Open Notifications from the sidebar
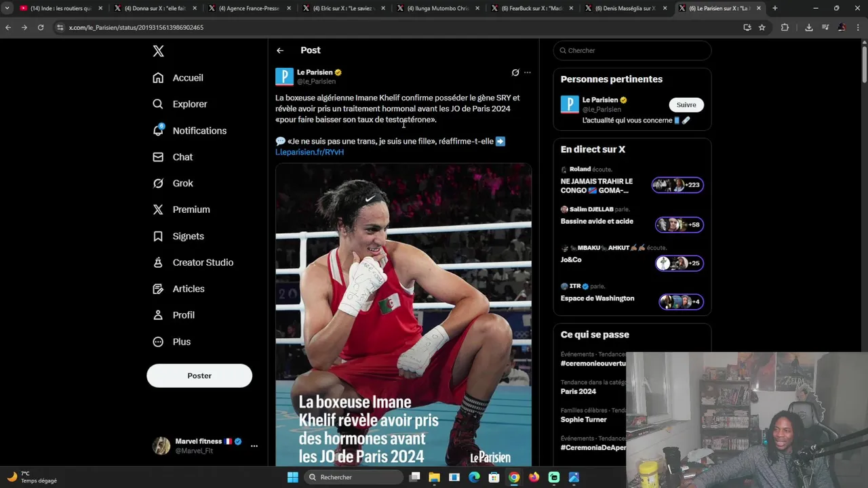The width and height of the screenshot is (868, 488). (x=190, y=131)
